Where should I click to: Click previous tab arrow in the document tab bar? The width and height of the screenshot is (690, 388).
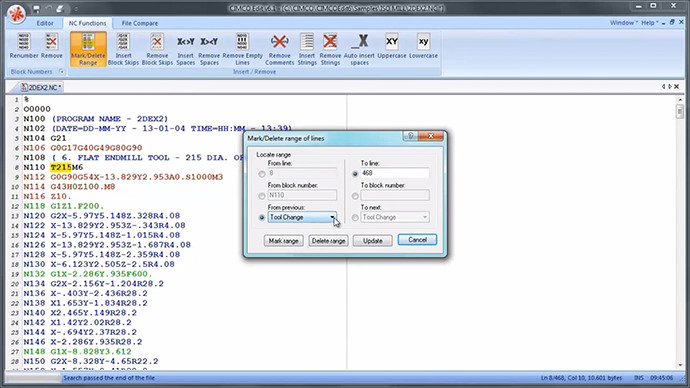point(663,87)
